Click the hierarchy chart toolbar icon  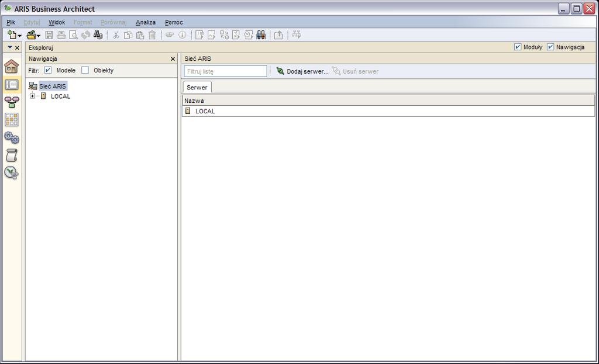click(297, 34)
